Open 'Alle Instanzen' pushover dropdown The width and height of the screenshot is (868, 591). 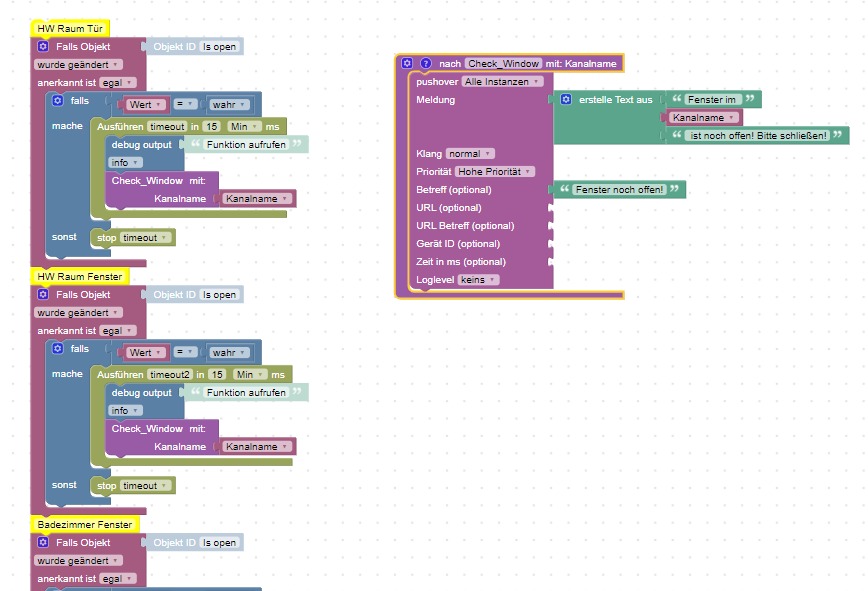pos(502,81)
